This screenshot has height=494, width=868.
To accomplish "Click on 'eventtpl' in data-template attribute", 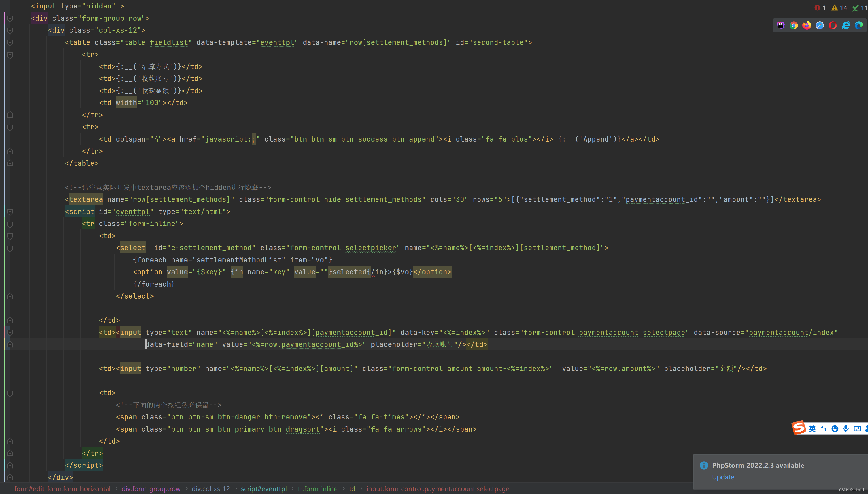I will (x=277, y=42).
